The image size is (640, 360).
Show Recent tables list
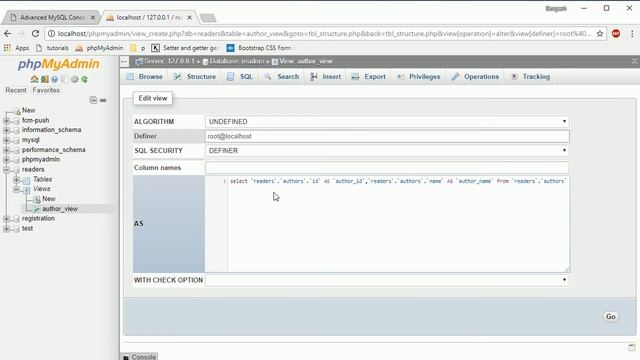pyautogui.click(x=16, y=90)
